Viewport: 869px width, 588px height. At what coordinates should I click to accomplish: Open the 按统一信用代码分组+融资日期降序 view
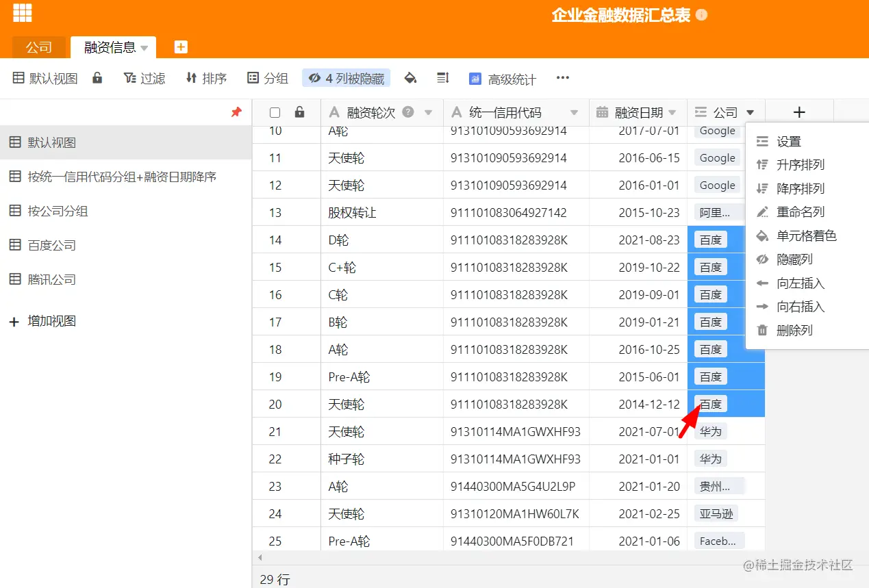click(x=126, y=177)
